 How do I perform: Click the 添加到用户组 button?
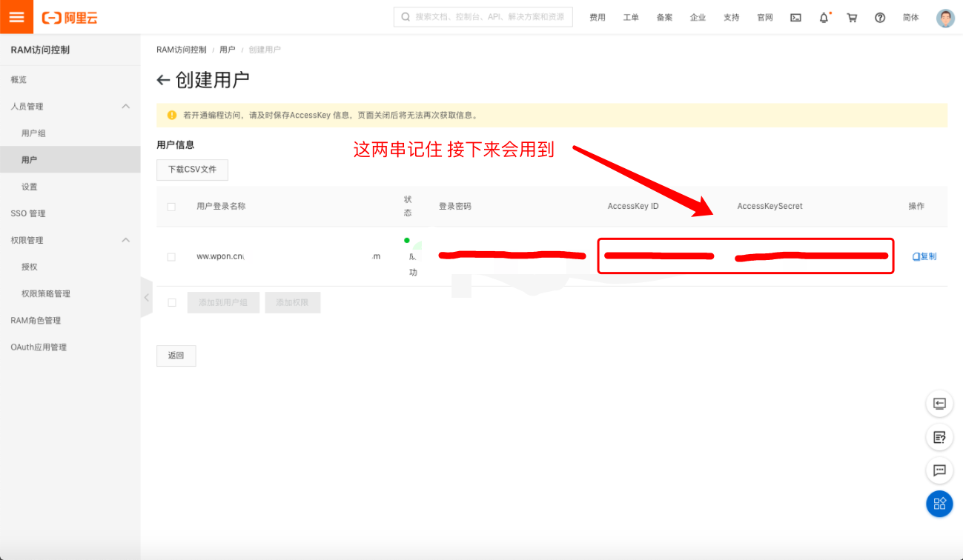(x=223, y=302)
